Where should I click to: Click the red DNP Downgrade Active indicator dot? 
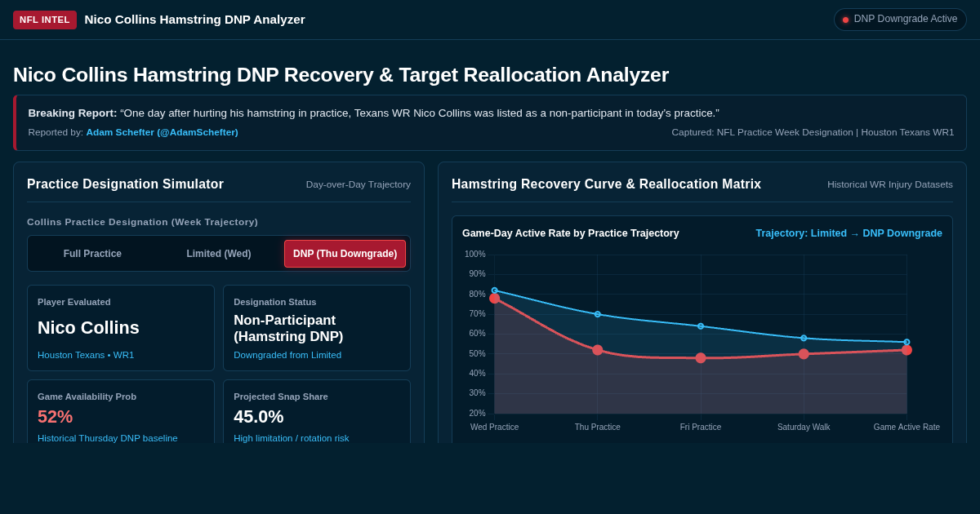point(846,20)
